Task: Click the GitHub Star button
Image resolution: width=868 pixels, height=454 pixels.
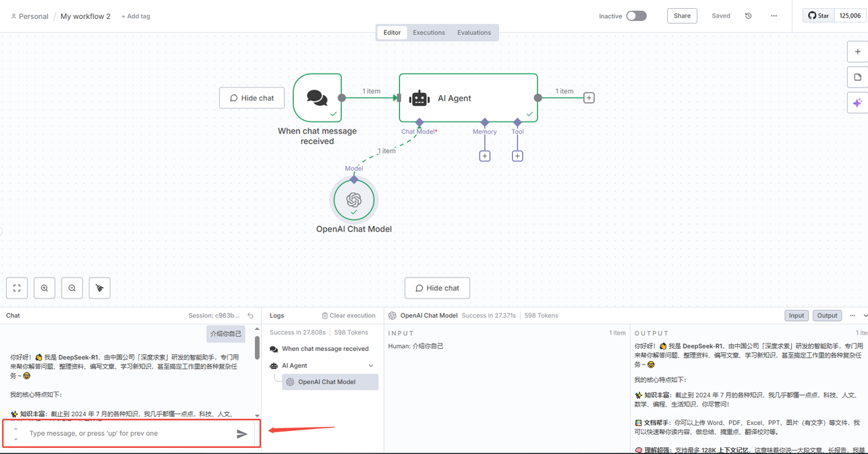Action: tap(818, 16)
